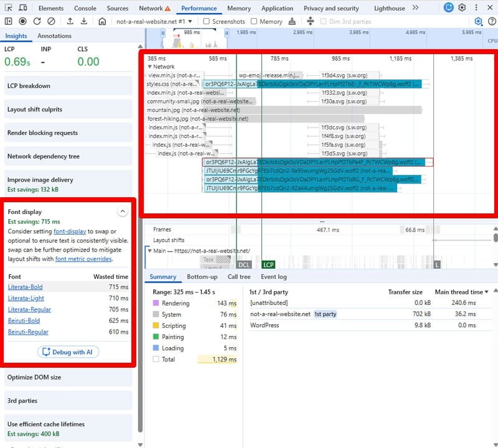Click the Debug with AI button
498x448 pixels.
tap(68, 352)
